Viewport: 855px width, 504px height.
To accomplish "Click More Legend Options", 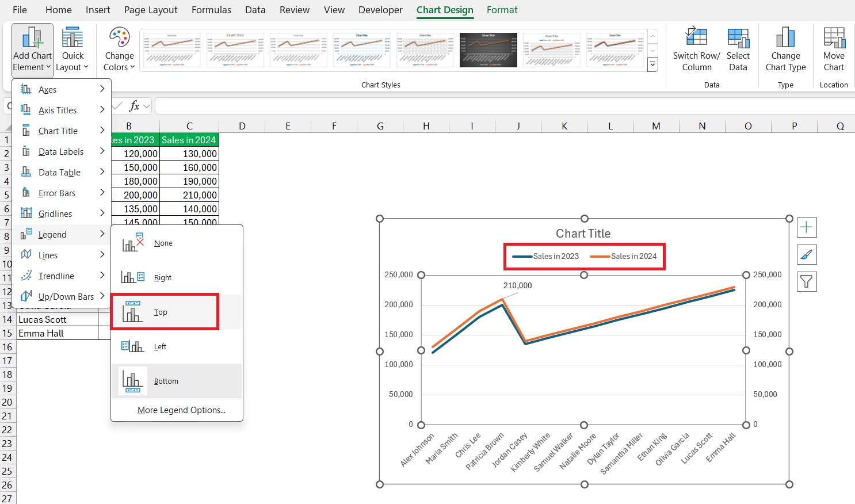I will 181,410.
